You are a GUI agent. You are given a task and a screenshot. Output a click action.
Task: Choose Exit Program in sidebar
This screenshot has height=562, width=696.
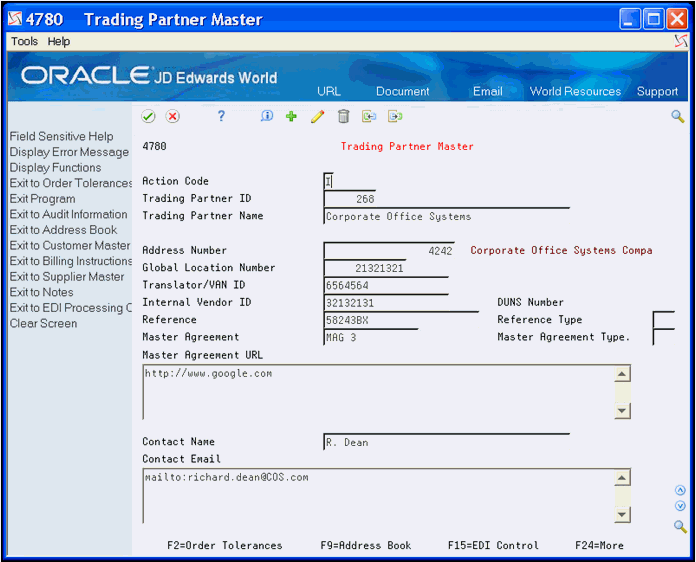pyautogui.click(x=43, y=199)
